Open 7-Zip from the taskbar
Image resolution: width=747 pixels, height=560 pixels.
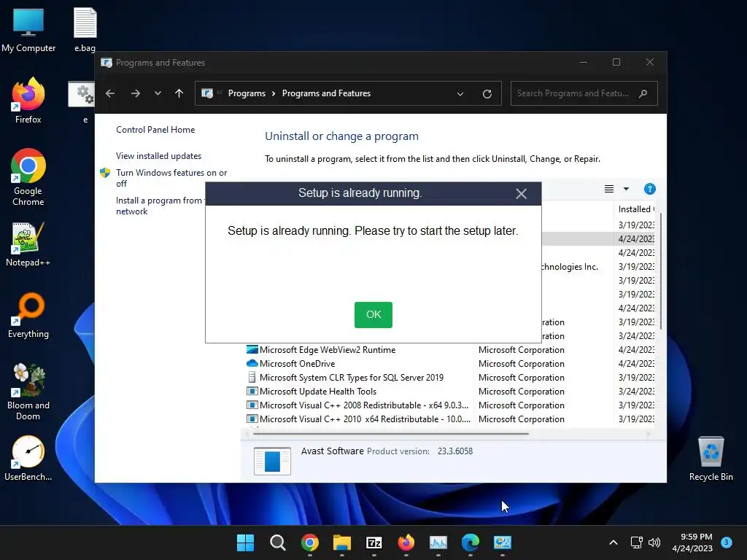374,542
